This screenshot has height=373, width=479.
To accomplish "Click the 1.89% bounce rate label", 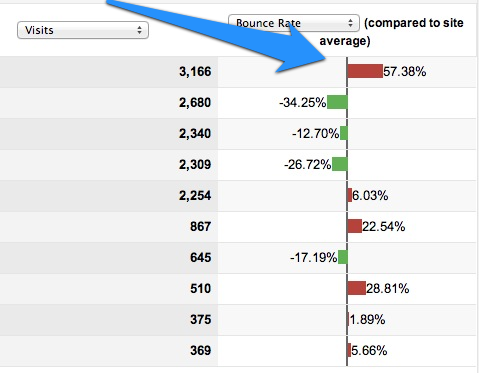I will coord(367,319).
